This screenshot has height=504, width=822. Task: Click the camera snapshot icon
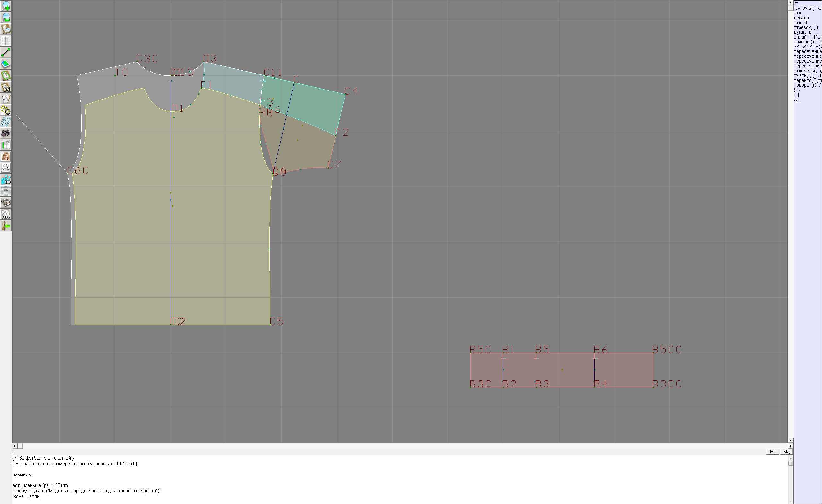pyautogui.click(x=6, y=134)
